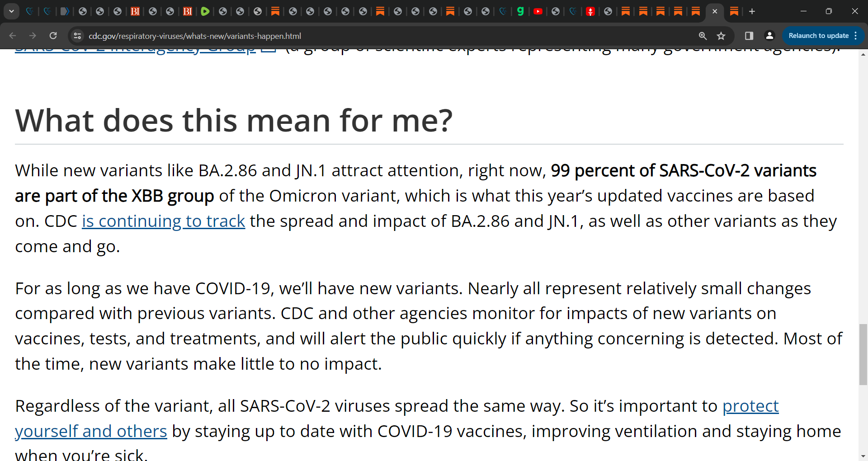Navigate back with the back arrow
The height and width of the screenshot is (461, 868).
(12, 36)
